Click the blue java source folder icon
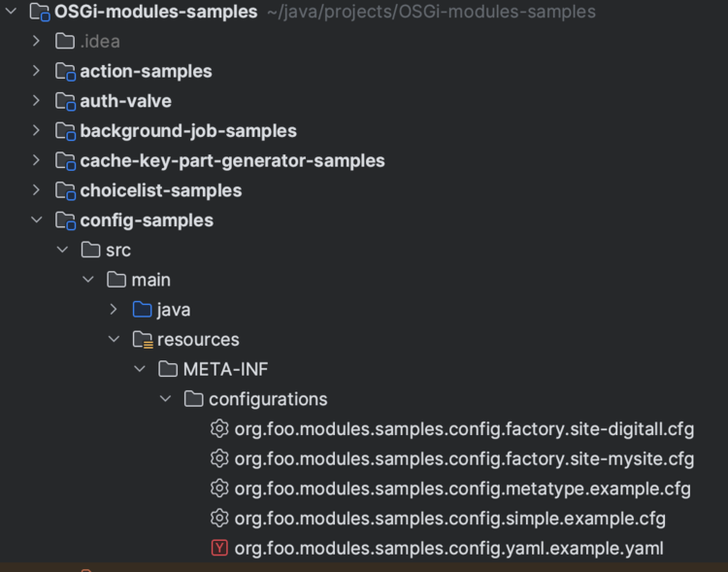Image resolution: width=728 pixels, height=572 pixels. point(143,310)
